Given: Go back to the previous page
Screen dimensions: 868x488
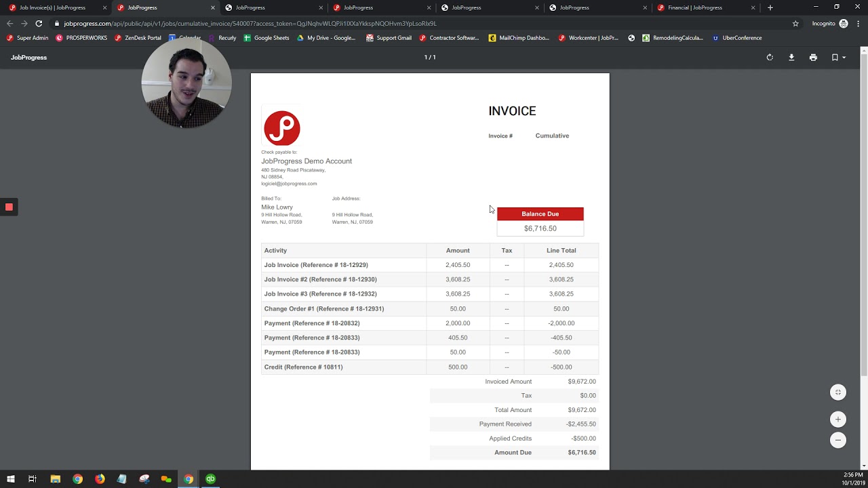Looking at the screenshot, I should tap(9, 23).
